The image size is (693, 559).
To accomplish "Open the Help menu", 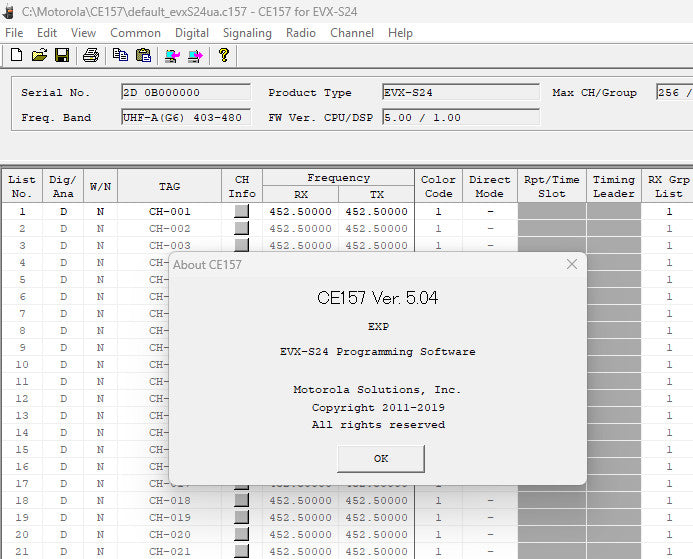I will pyautogui.click(x=400, y=33).
